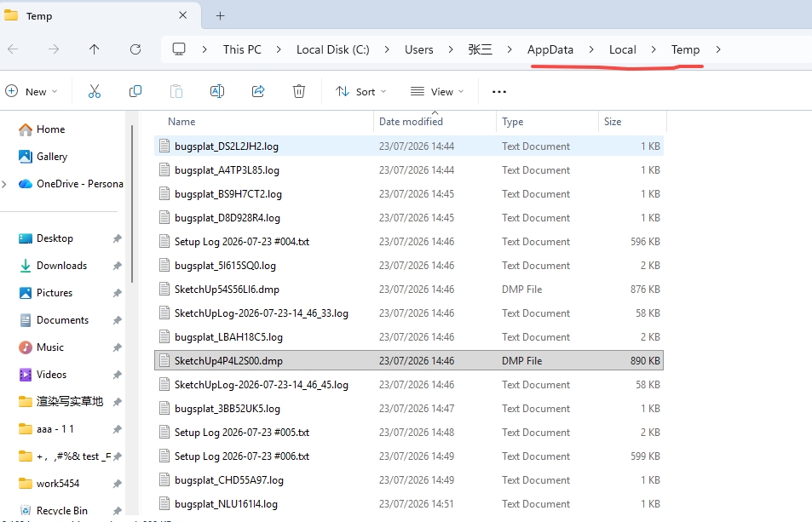The image size is (812, 522).
Task: Expand chevron after Users breadcrumb
Action: click(x=451, y=49)
